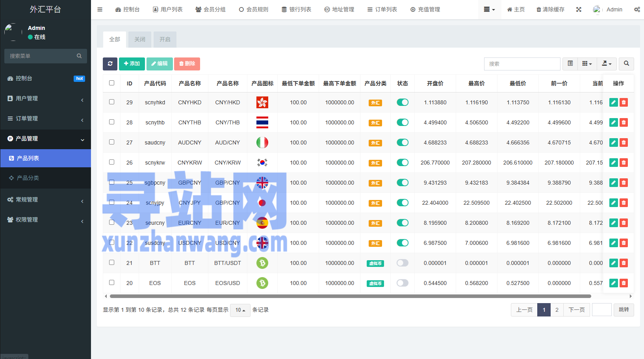Open the records per page dropdown

240,310
